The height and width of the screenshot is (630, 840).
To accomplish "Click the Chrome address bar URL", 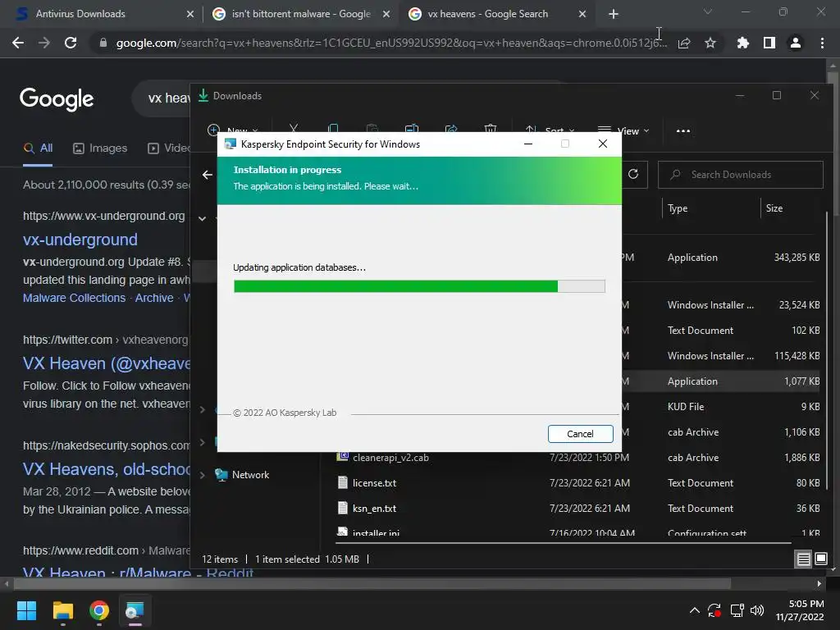I will coord(391,43).
